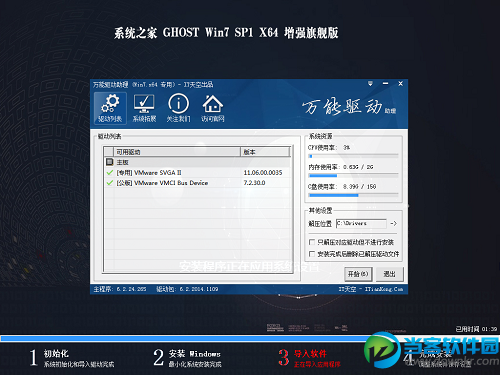Open the title bar dropdown menu arrow
This screenshot has width=500, height=375.
coord(370,84)
